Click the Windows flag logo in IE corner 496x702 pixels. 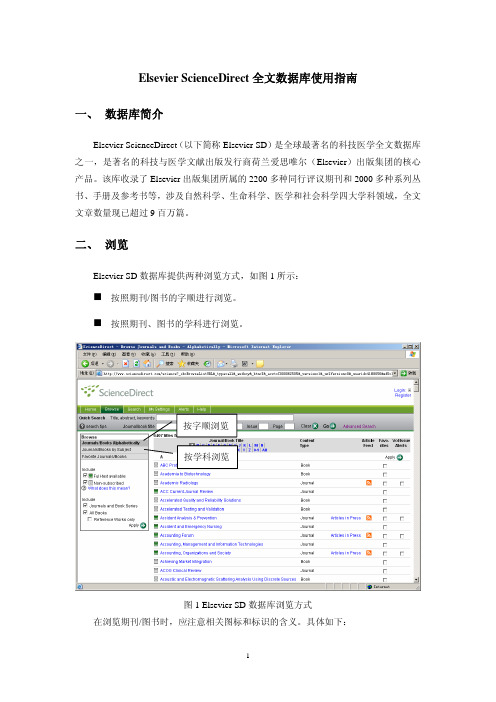click(x=412, y=354)
